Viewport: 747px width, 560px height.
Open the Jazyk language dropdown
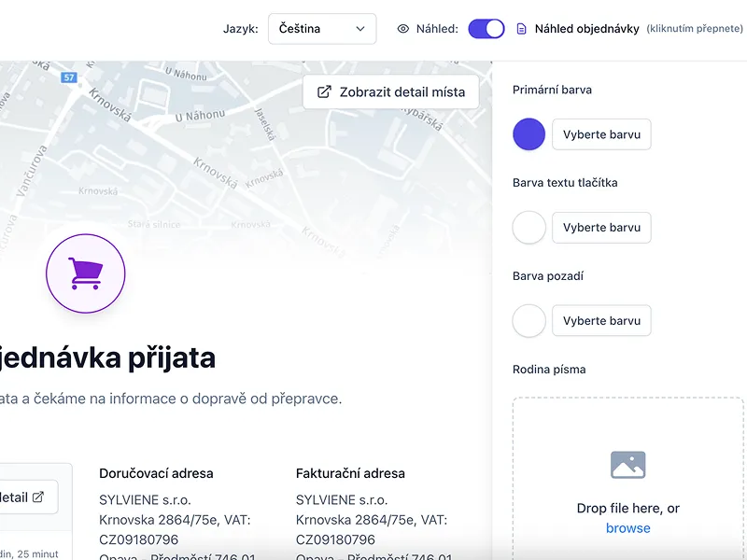click(321, 29)
